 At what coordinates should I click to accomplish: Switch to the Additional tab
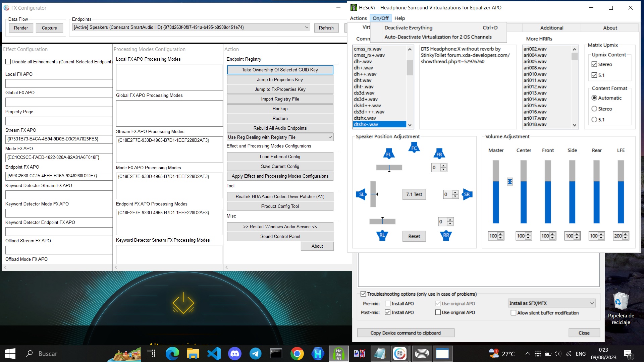(552, 28)
